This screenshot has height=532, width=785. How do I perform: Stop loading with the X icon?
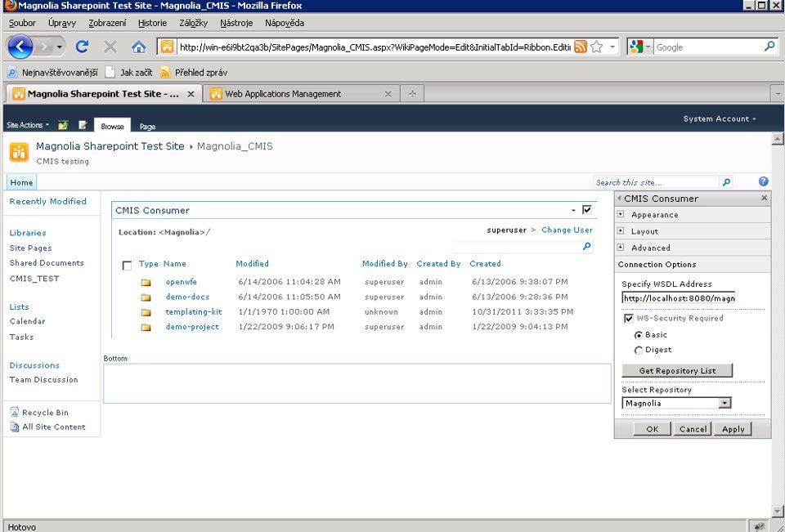pos(110,47)
